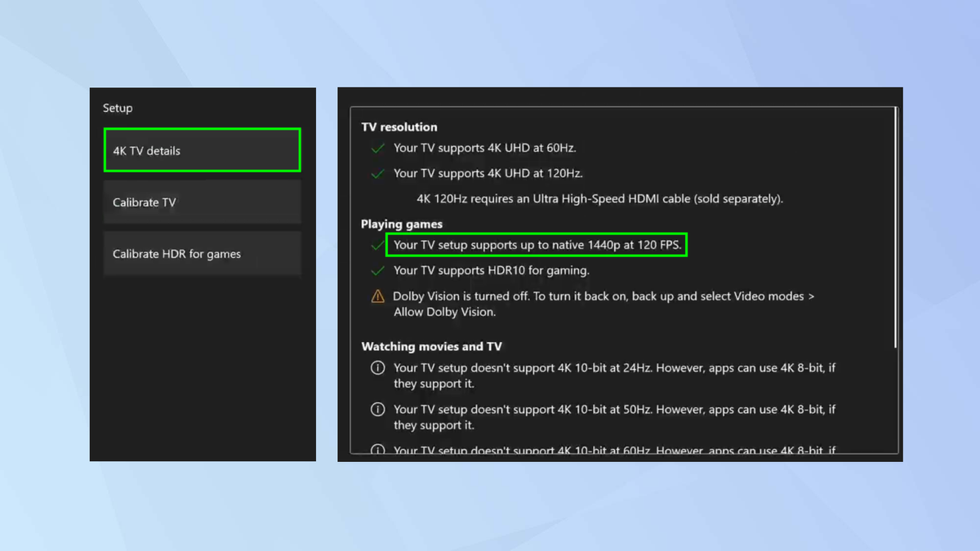
Task: Select the checkmark beside 1440p at 120 FPS line
Action: pyautogui.click(x=376, y=245)
